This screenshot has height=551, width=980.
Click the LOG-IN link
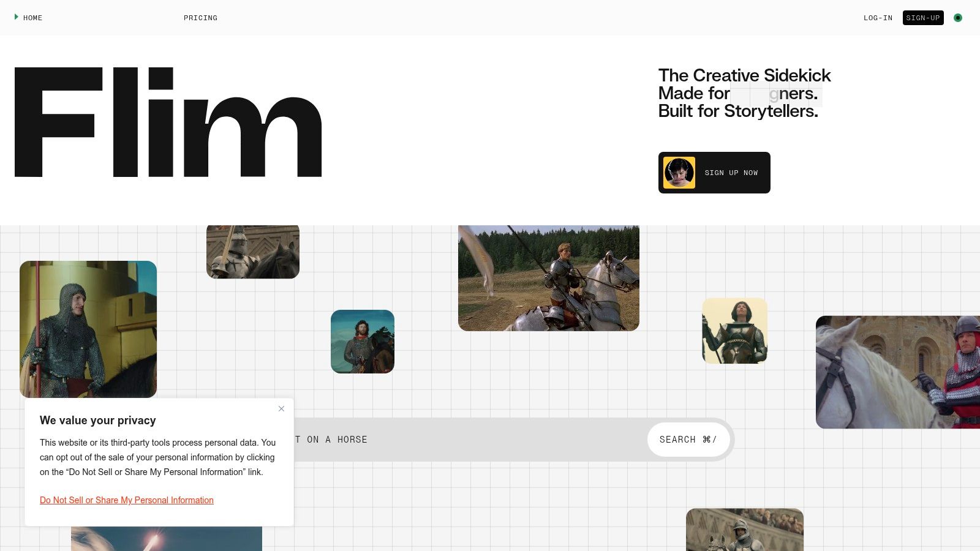tap(878, 18)
